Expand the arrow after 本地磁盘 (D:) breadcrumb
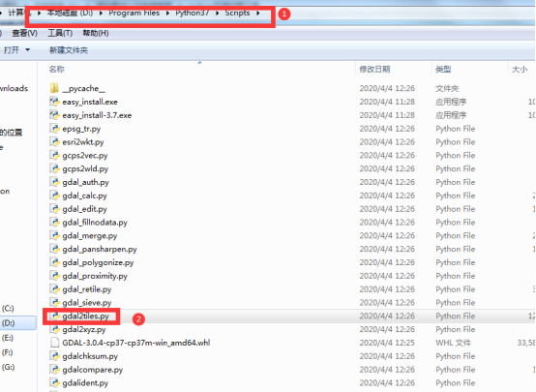 coord(101,13)
